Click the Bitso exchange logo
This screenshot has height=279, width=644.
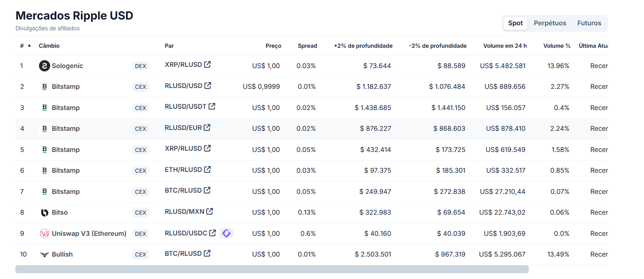(44, 213)
